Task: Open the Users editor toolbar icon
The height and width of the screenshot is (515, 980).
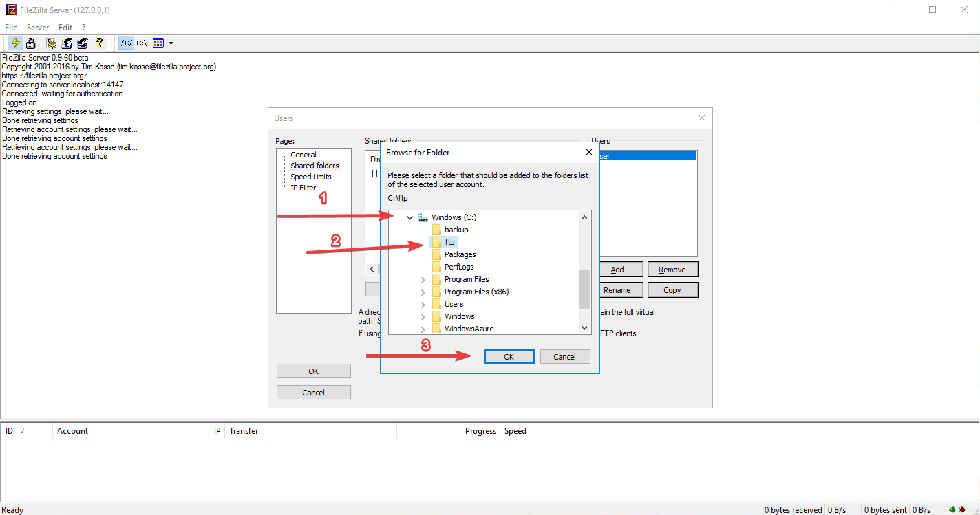Action: coord(67,43)
